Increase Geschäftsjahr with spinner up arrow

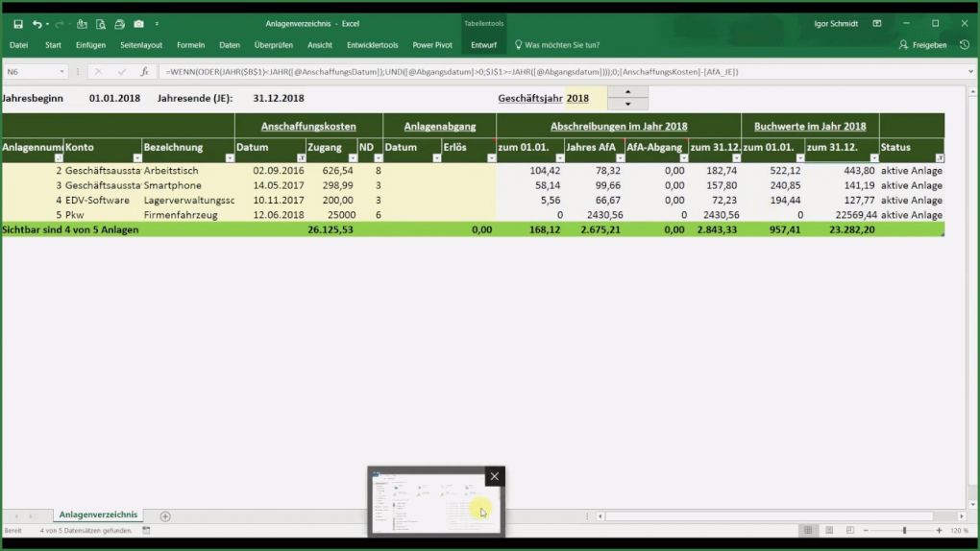pos(627,92)
